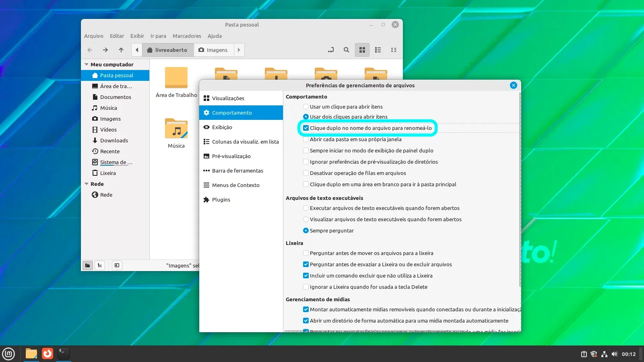
Task: Collapse the 'Rede' section header in sidebar
Action: 86,184
